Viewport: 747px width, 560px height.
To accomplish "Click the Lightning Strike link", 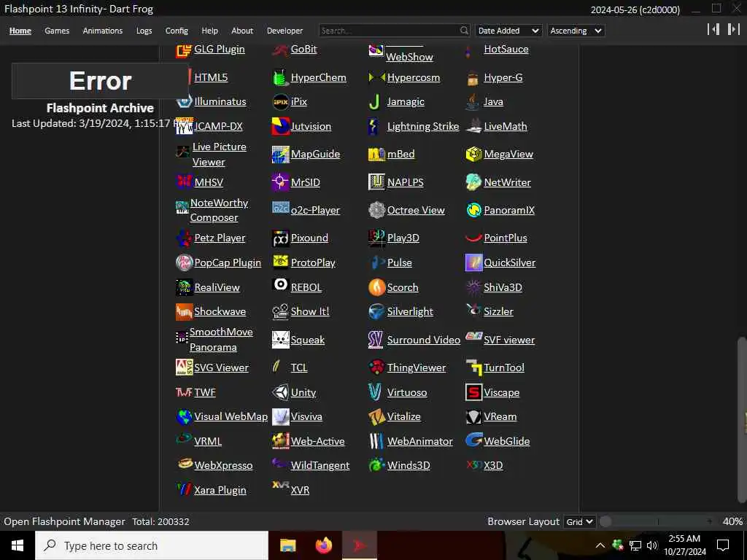I will pos(423,126).
